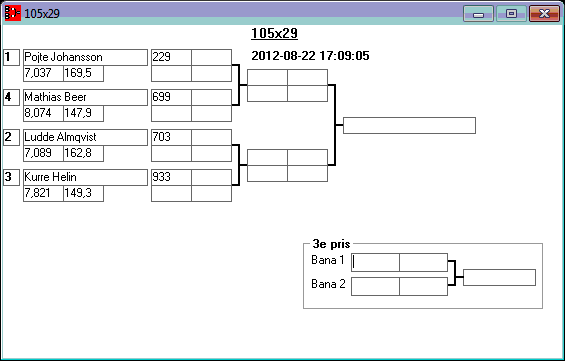The height and width of the screenshot is (361, 565).
Task: Close the 105x29 window
Action: (544, 14)
